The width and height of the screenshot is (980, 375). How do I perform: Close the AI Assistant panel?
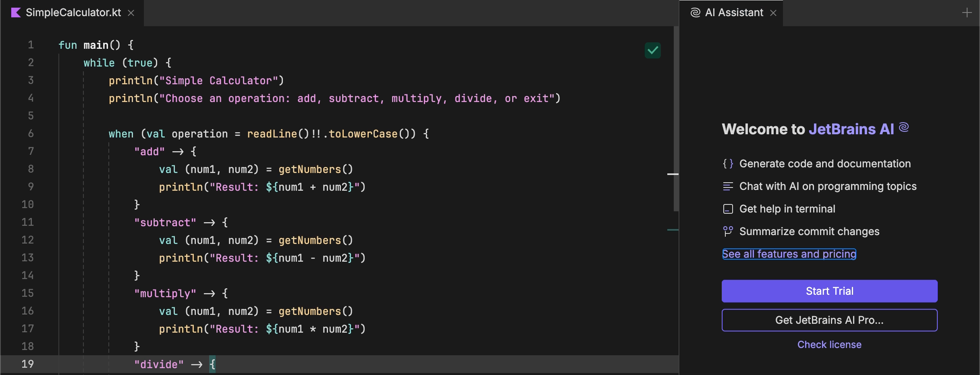(x=773, y=12)
